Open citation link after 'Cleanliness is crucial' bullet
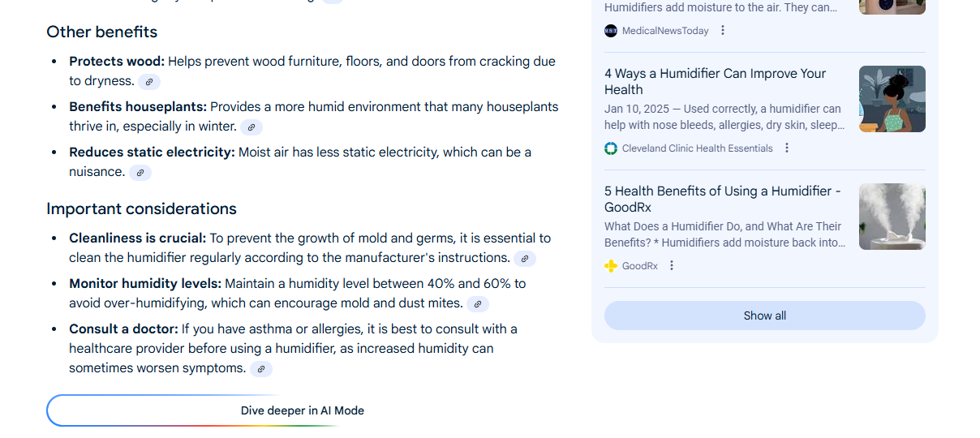Screen dimensions: 980x438 [x=525, y=259]
